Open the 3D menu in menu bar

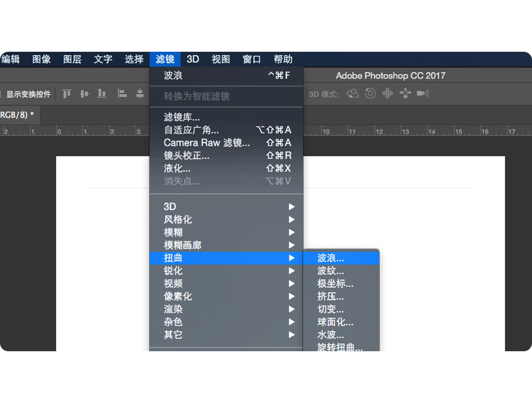coord(193,60)
